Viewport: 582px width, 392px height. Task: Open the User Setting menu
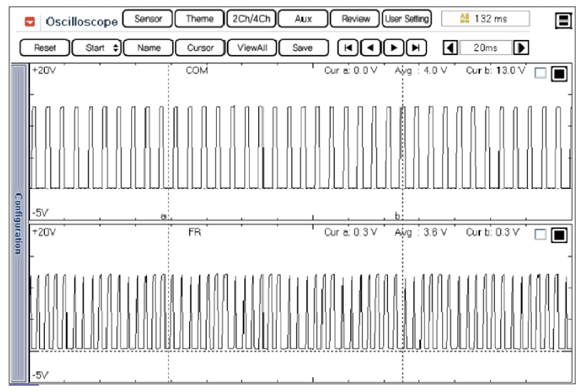pos(407,19)
